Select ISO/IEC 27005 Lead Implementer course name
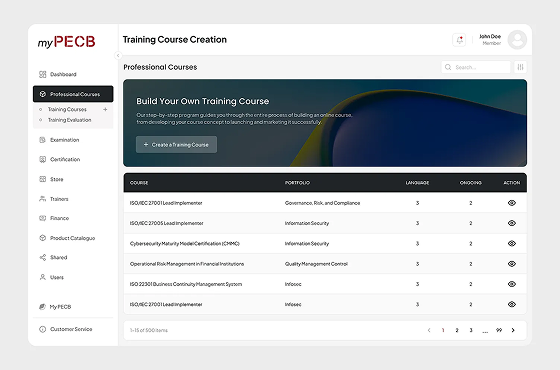This screenshot has height=370, width=560. (x=167, y=223)
